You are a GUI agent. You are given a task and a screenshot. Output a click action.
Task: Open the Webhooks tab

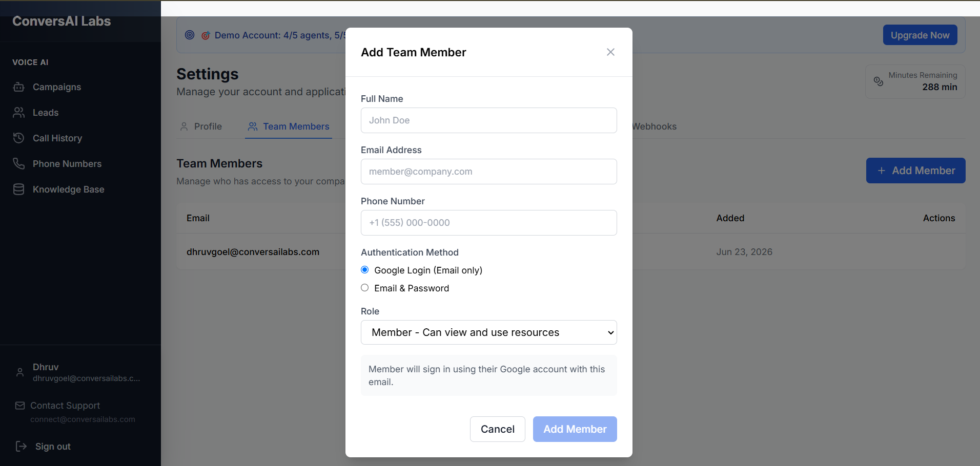pyautogui.click(x=654, y=126)
